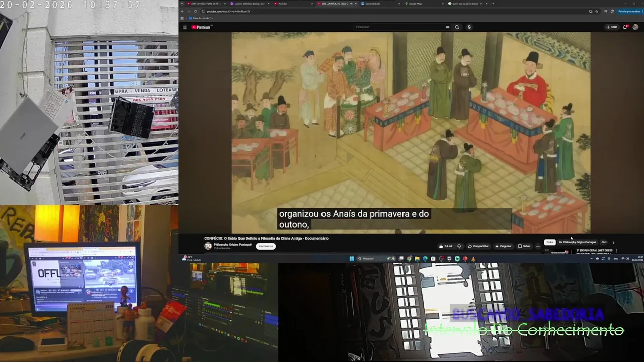Click the Confúcio documentary video player
The image size is (644, 362).
pyautogui.click(x=411, y=133)
